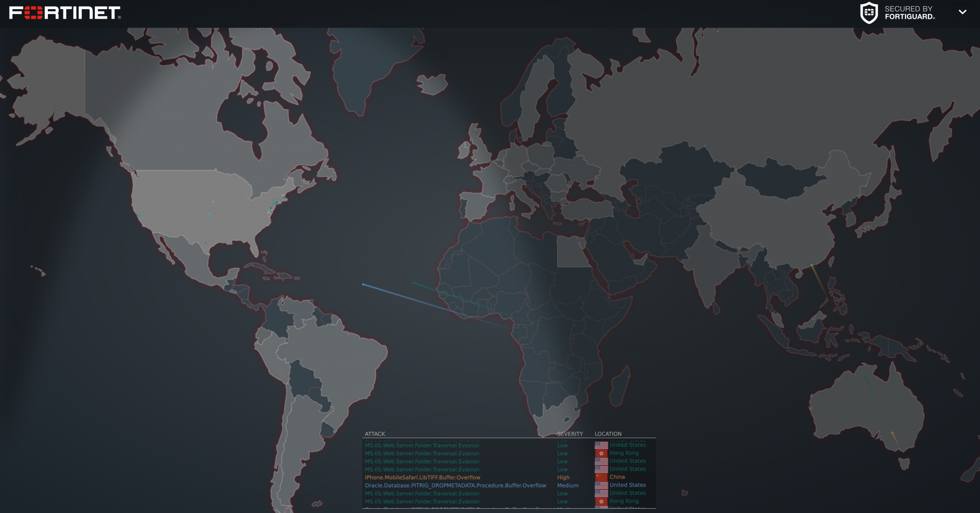Click the Fortinet logo
Screen dimensions: 980x513
(x=62, y=13)
